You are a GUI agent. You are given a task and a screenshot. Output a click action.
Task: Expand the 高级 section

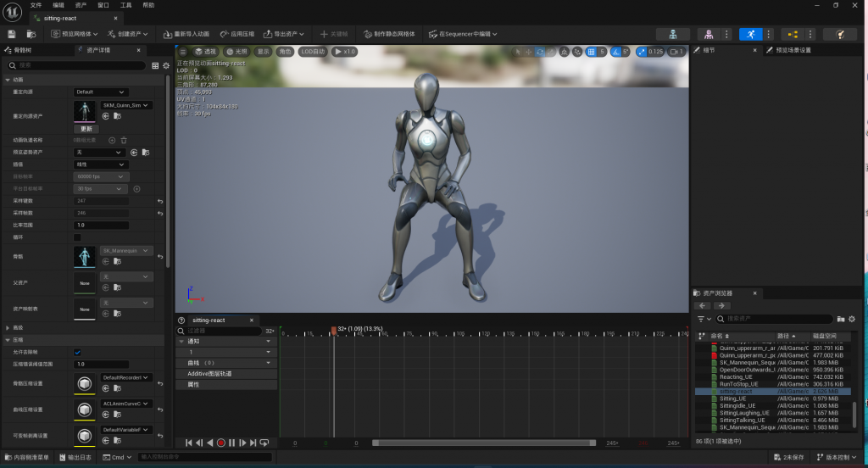8,328
